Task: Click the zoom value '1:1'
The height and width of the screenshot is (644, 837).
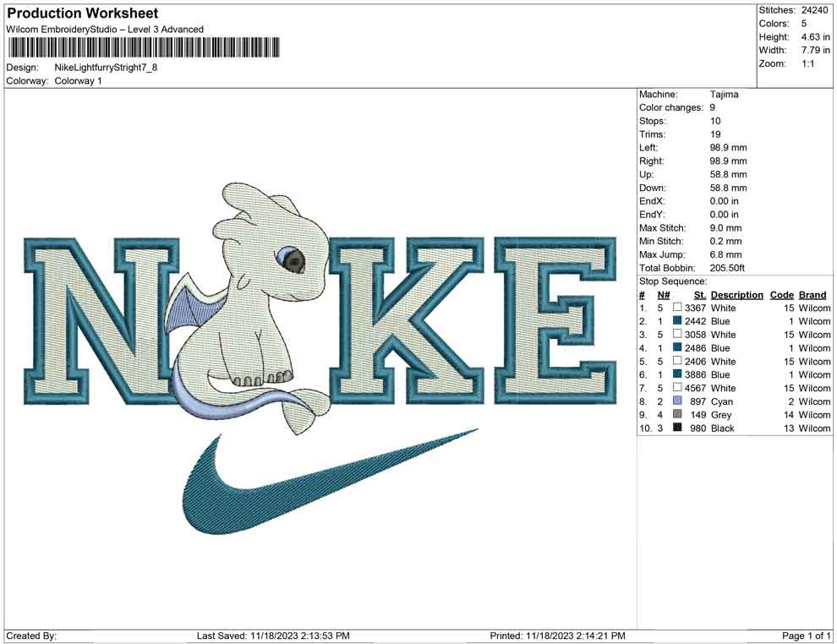Action: click(807, 63)
